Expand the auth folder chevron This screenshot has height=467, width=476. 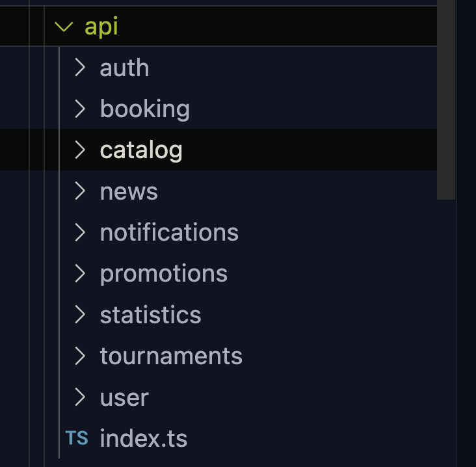pyautogui.click(x=80, y=68)
